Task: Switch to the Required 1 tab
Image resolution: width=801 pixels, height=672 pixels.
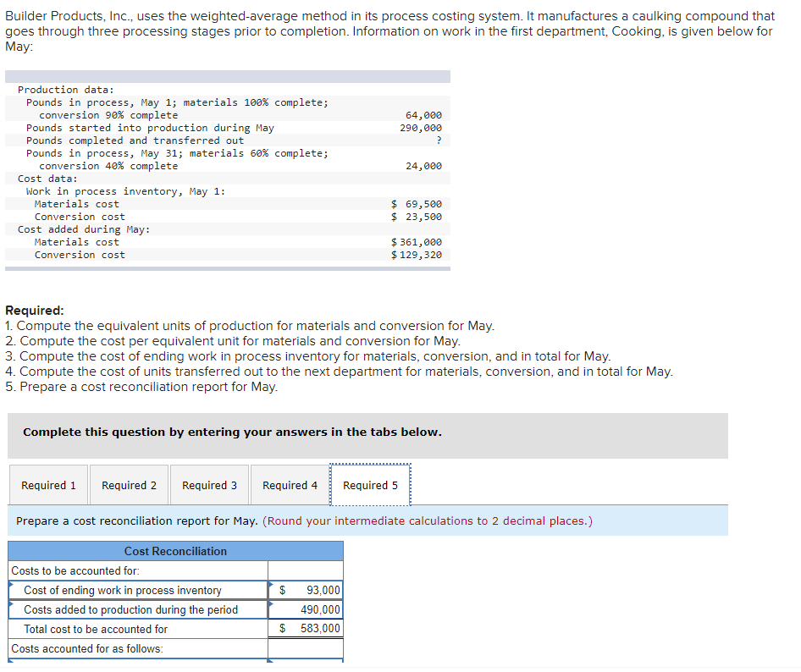Action: coord(48,485)
